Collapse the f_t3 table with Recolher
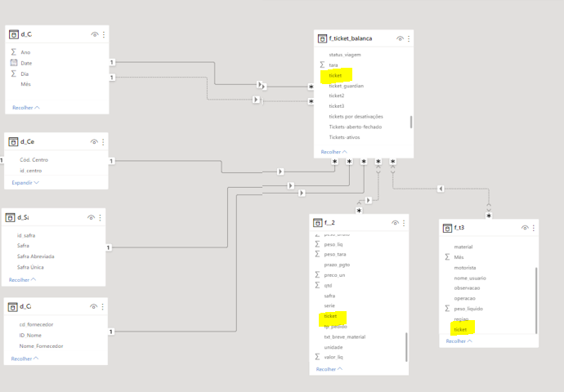This screenshot has width=564, height=392. (459, 341)
